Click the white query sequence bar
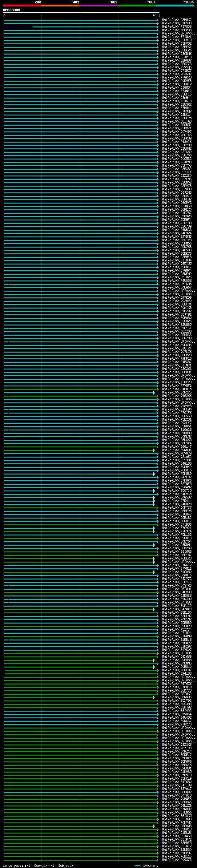The image size is (197, 868). [81, 12]
